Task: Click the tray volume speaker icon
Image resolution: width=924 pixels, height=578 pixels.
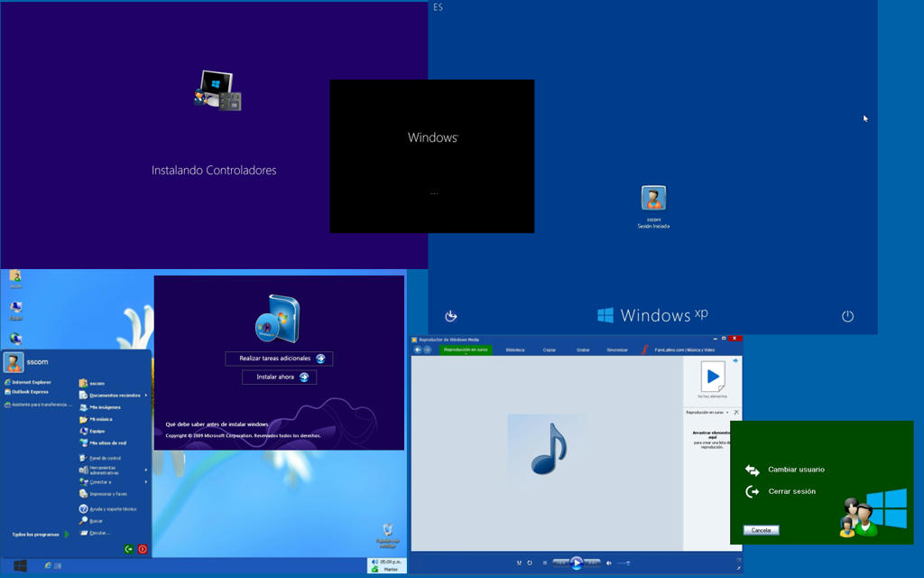Action: (x=374, y=562)
